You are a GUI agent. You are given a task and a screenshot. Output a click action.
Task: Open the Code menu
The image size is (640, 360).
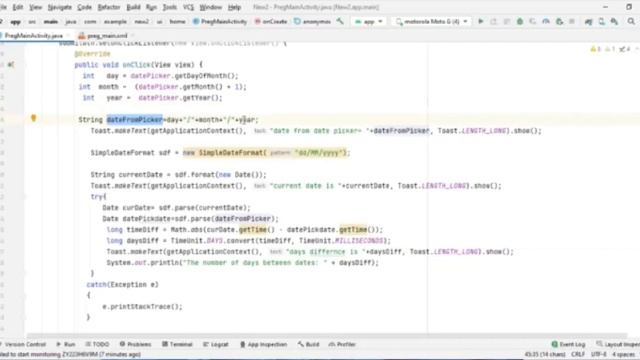click(x=84, y=7)
